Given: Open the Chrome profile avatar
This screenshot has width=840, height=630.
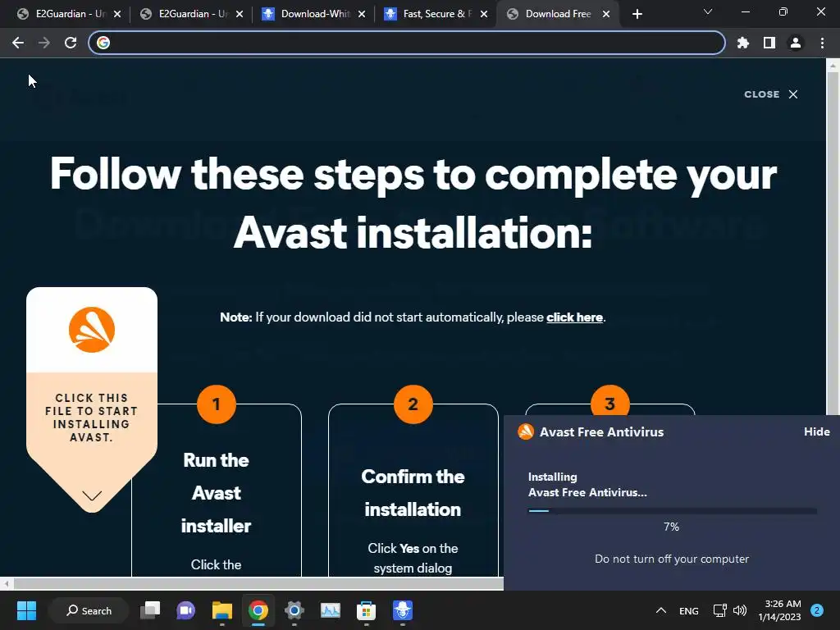Looking at the screenshot, I should (x=796, y=43).
